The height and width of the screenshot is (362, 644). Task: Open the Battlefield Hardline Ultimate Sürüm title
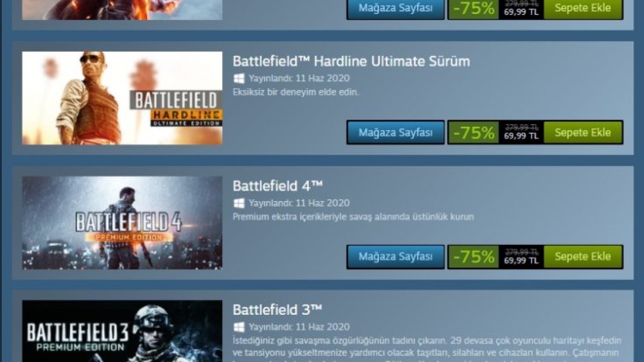pyautogui.click(x=351, y=61)
